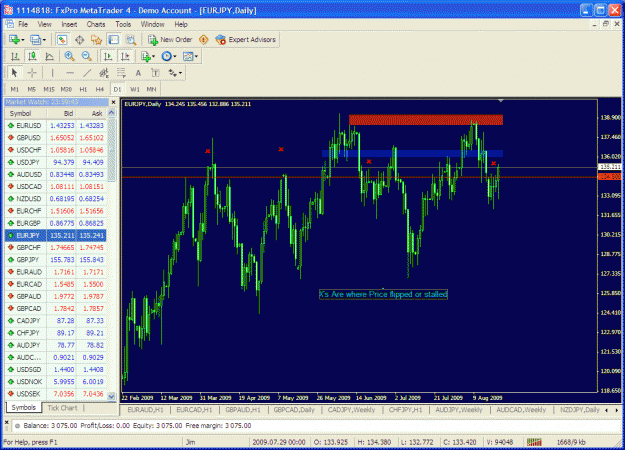Select the Fibonacci Retracement tool
This screenshot has width=625, height=450.
pos(121,73)
